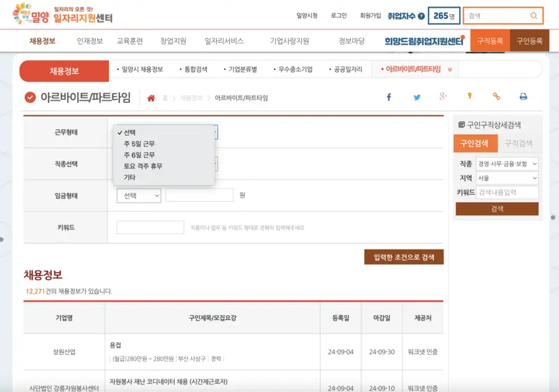Open 지역 서울 dropdown

[x=507, y=178]
